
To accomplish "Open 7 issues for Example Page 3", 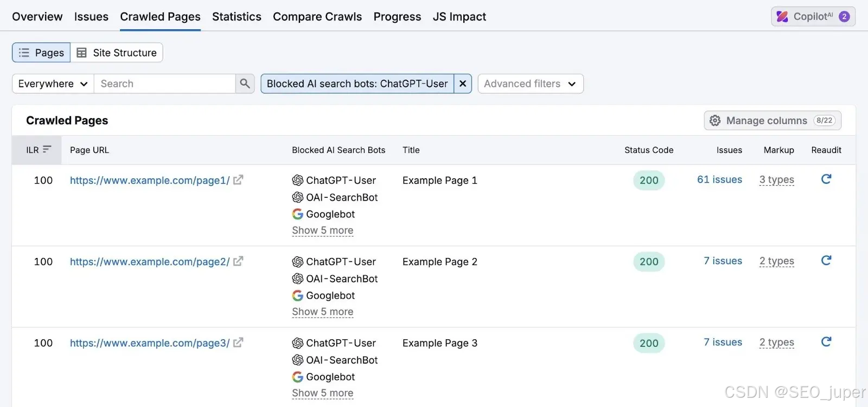I will pos(723,342).
